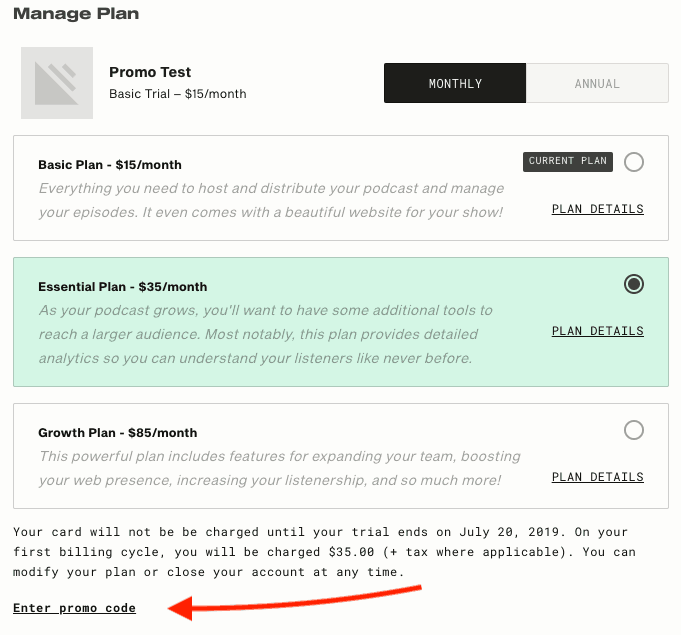Click the Manage Plan heading
681x635 pixels.
click(76, 13)
